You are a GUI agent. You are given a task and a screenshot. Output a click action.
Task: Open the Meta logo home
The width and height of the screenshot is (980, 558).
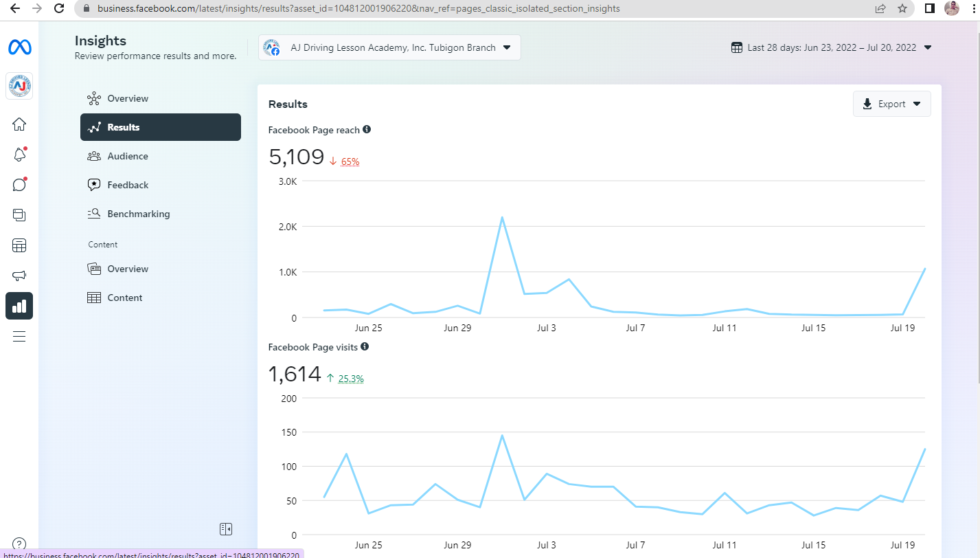coord(19,47)
